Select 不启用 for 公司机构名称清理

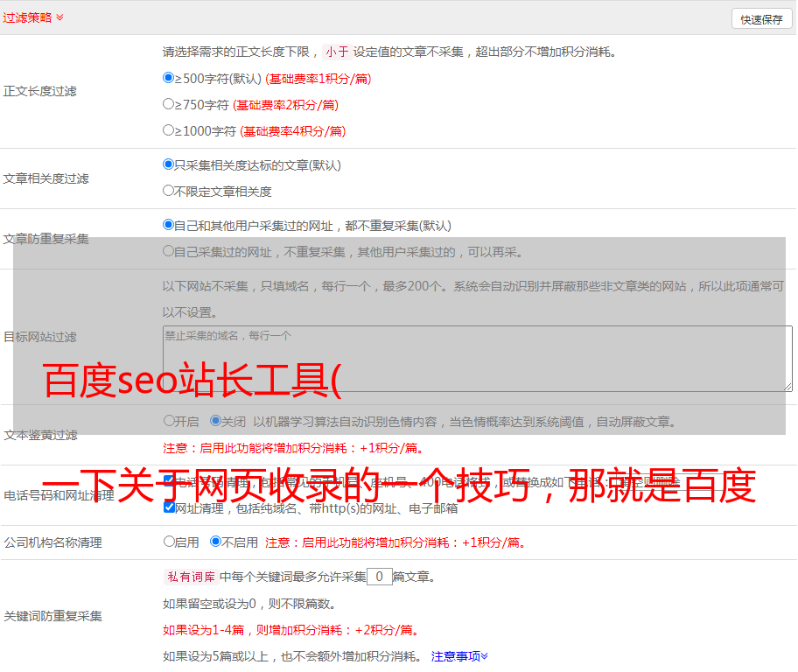[215, 542]
